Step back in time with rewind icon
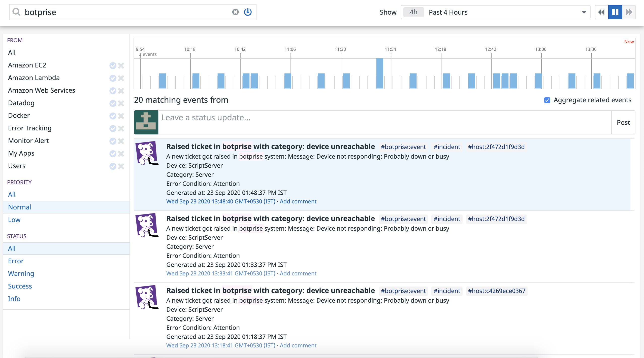Image resolution: width=644 pixels, height=358 pixels. pyautogui.click(x=601, y=12)
